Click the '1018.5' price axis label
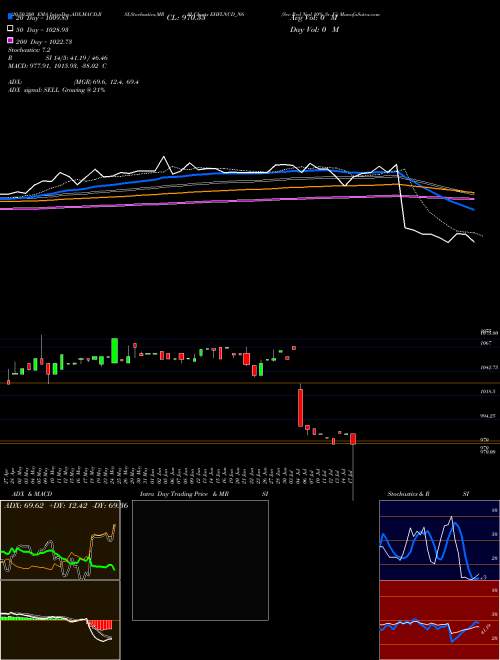 click(x=488, y=391)
